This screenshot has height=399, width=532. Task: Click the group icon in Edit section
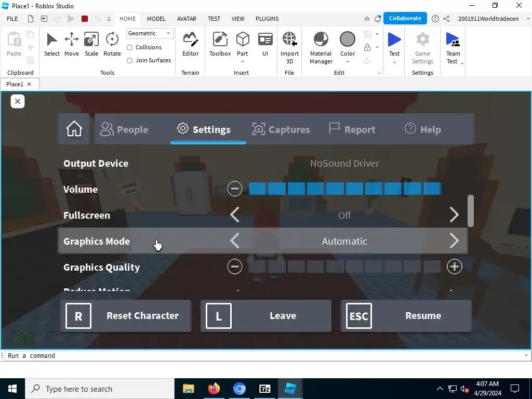(x=367, y=34)
